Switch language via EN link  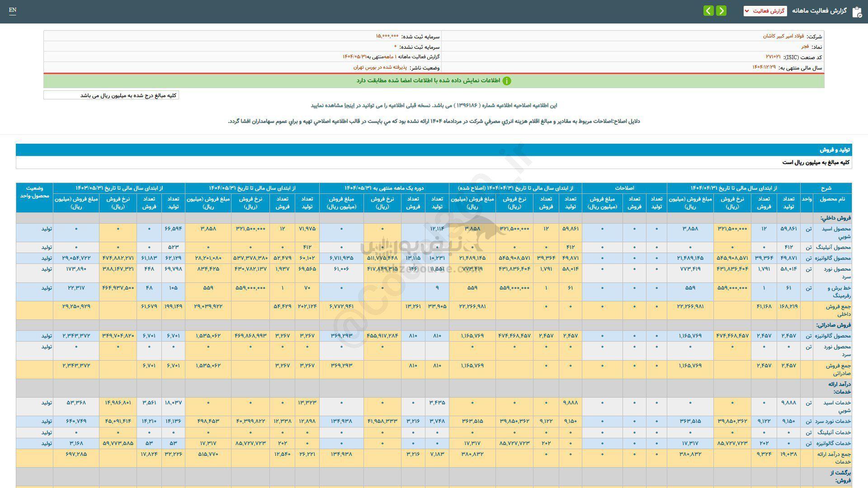(13, 10)
